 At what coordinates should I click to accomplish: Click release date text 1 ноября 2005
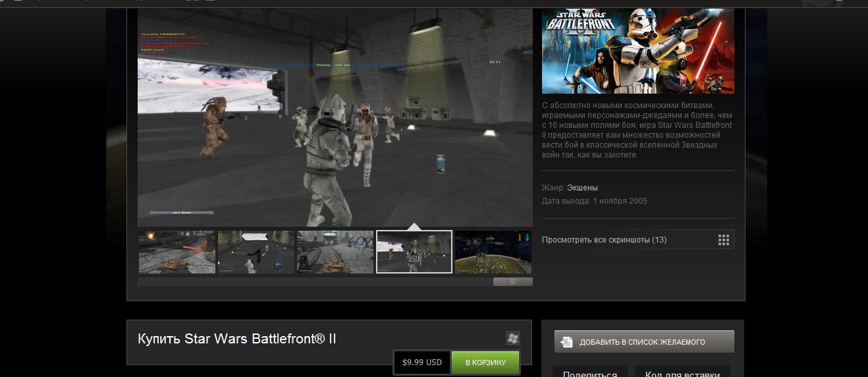620,201
